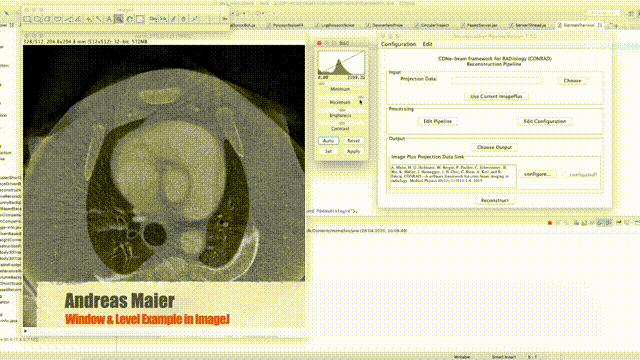The image size is (640, 360).
Task: Open the Edit menu in CONRAD window
Action: tap(427, 44)
